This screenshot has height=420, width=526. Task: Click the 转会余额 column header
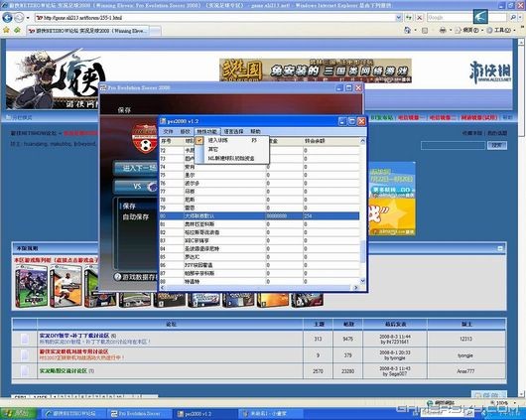point(330,141)
